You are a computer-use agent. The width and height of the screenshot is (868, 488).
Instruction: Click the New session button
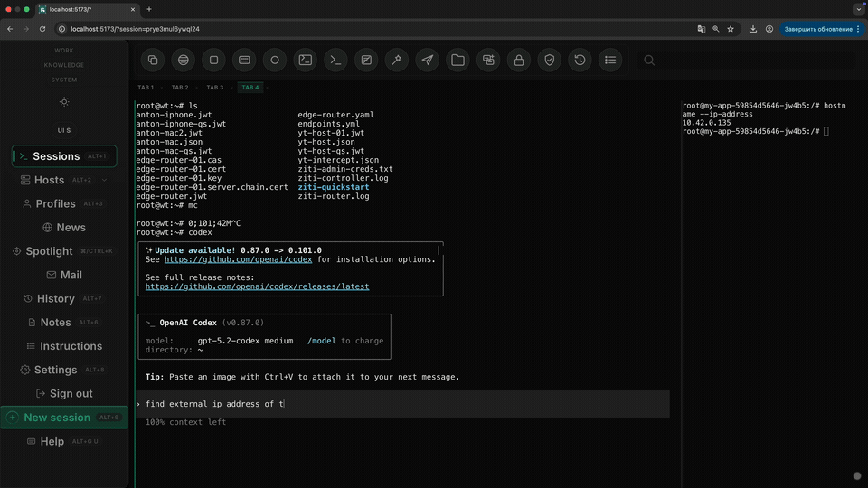click(x=57, y=418)
